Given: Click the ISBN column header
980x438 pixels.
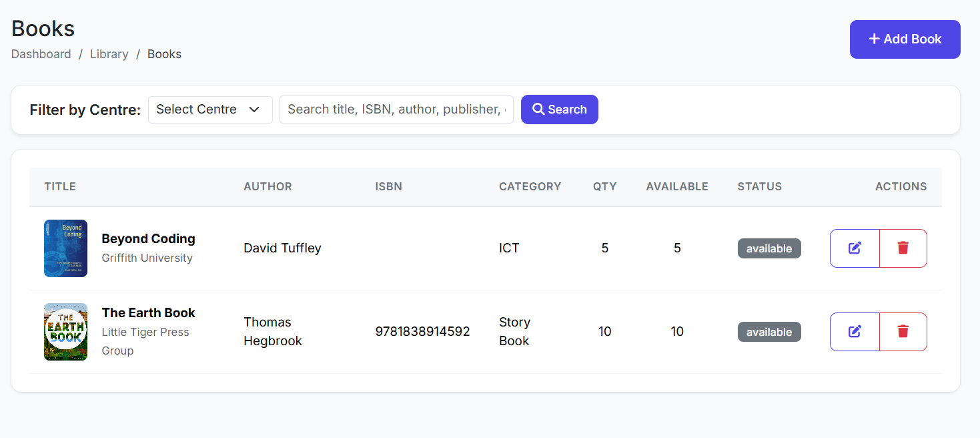Looking at the screenshot, I should pyautogui.click(x=388, y=187).
